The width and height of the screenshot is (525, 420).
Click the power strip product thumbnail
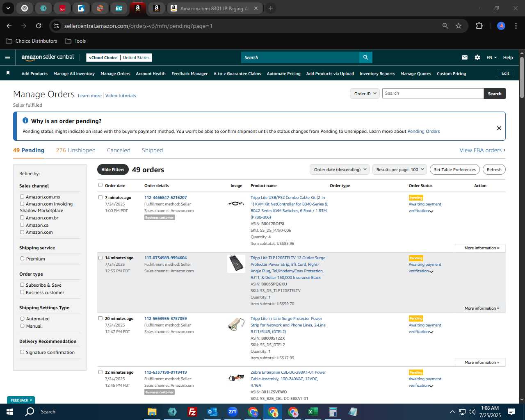click(236, 264)
